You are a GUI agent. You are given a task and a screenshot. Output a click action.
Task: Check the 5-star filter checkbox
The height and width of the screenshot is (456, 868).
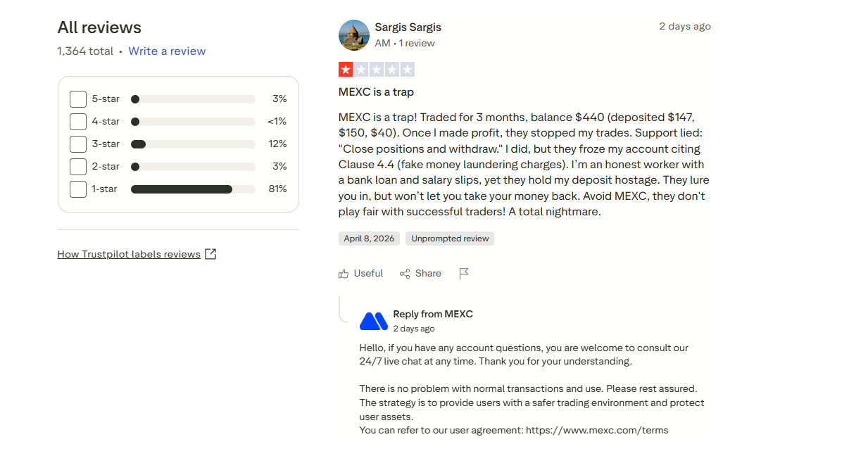point(77,99)
